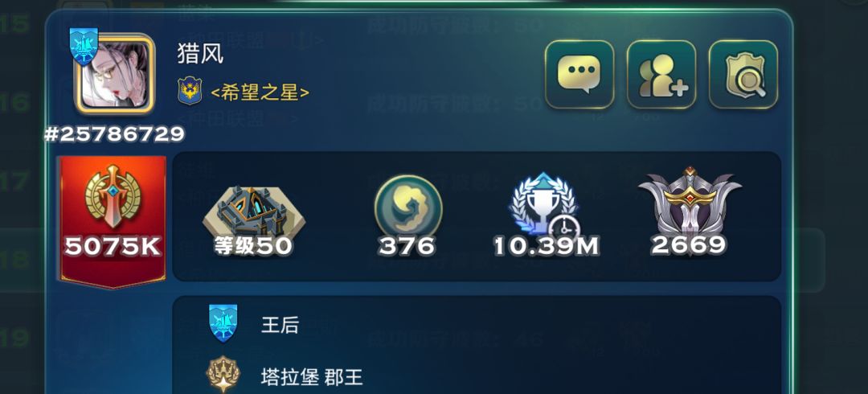The height and width of the screenshot is (394, 868).
Task: Open the 希望之星 alliance link
Action: pos(260,92)
